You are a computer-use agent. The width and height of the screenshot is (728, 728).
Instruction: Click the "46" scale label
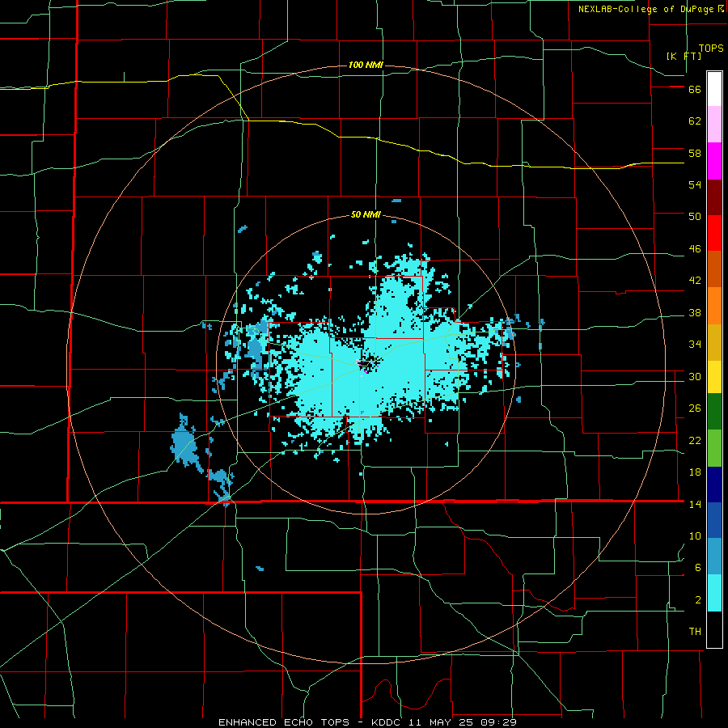tap(695, 249)
